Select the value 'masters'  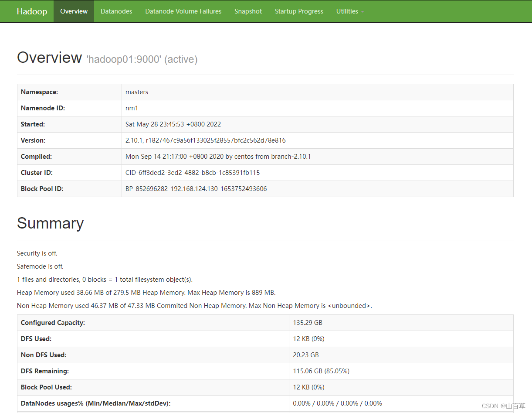[x=137, y=92]
